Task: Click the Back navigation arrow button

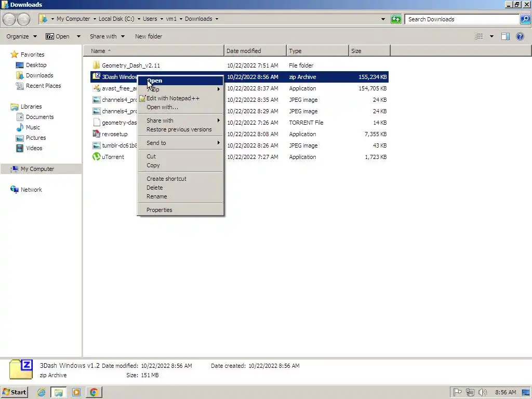Action: coord(9,19)
